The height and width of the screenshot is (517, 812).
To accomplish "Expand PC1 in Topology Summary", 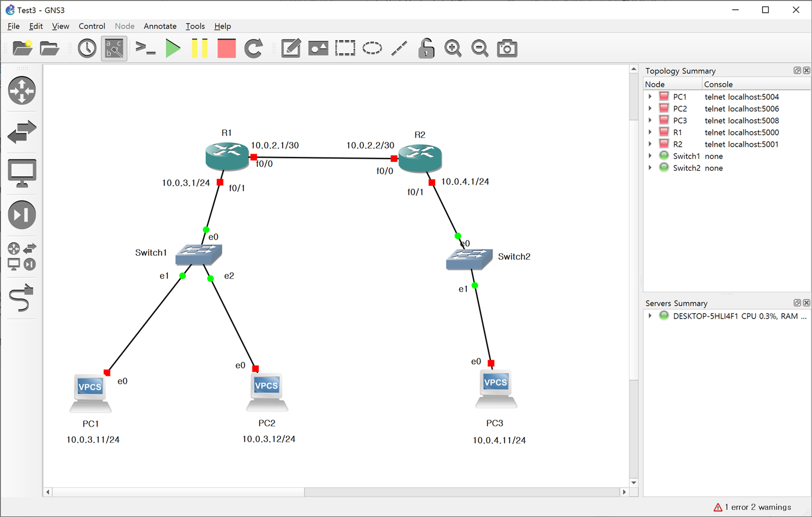I will pyautogui.click(x=650, y=97).
